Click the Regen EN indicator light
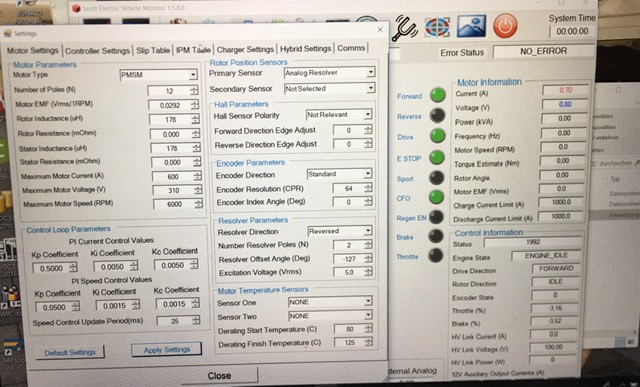 [x=436, y=217]
